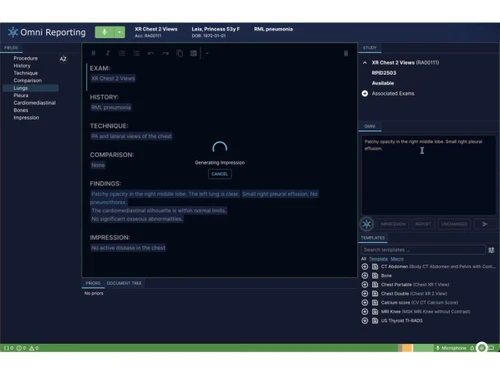The image size is (500, 375).
Task: Click the XR Chest 2 Views exam field
Action: [113, 78]
